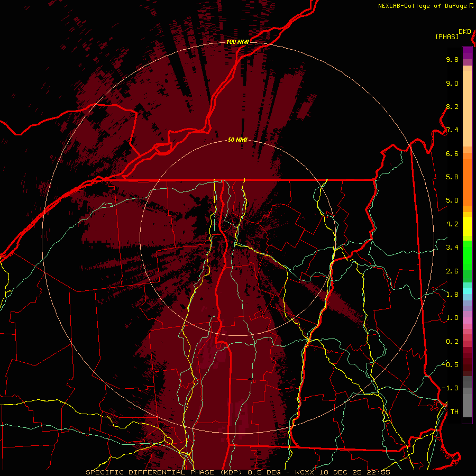The image size is (476, 476).
Task: Click the [PHAS] legend unit label
Action: point(447,36)
